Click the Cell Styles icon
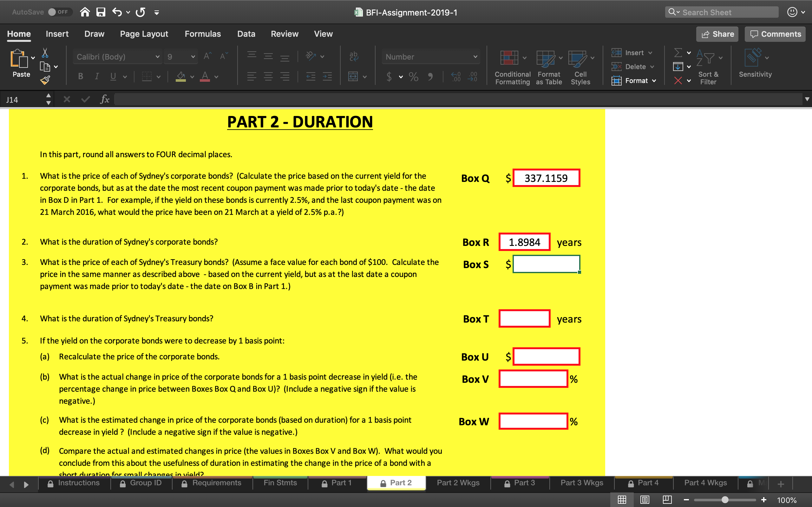This screenshot has height=507, width=812. pyautogui.click(x=580, y=65)
